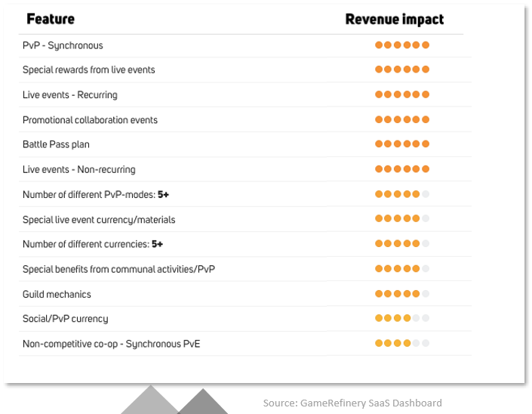Click revenue impact dots for Battle Pass plan

point(402,144)
